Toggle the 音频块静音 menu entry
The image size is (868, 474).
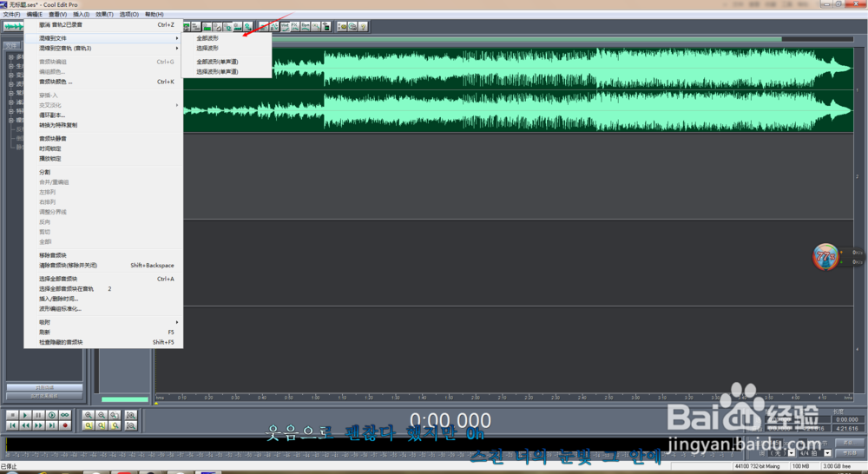coord(103,138)
